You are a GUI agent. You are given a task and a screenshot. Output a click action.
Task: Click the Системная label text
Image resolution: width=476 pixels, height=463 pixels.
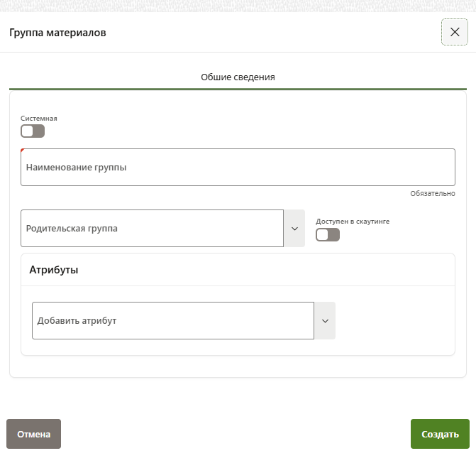pos(39,119)
